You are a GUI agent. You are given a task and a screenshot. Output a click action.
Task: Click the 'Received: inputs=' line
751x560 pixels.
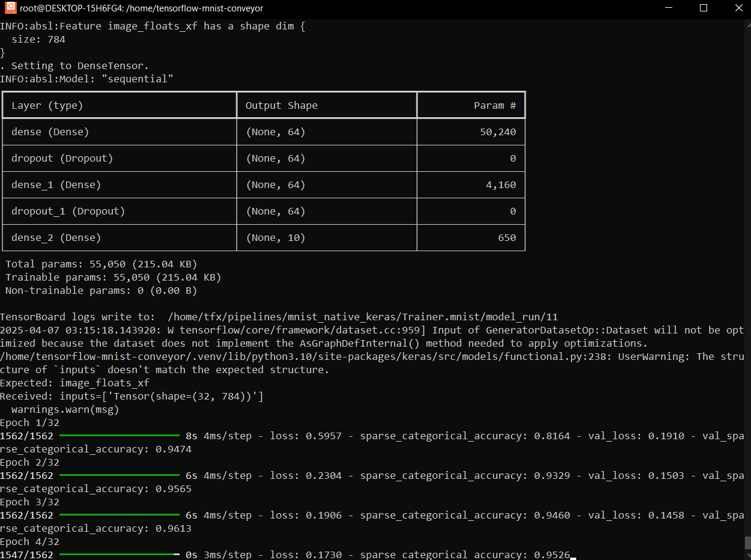click(132, 396)
